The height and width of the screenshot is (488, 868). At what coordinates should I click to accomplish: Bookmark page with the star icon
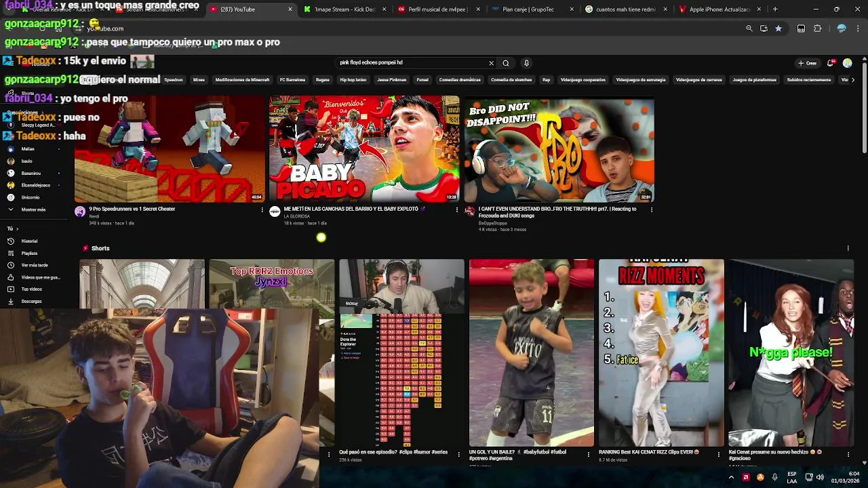tap(778, 28)
